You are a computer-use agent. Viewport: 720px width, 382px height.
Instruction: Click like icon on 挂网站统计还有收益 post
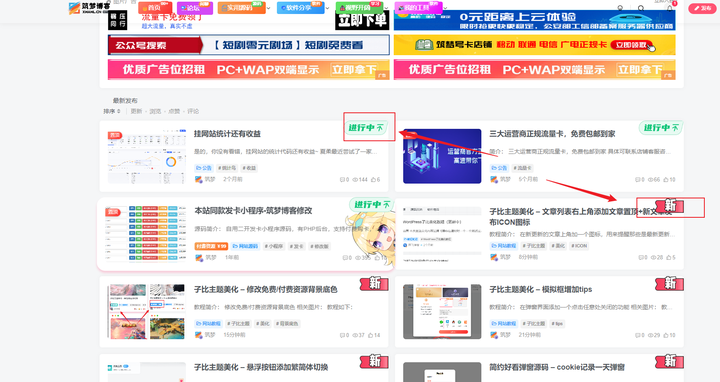373,180
